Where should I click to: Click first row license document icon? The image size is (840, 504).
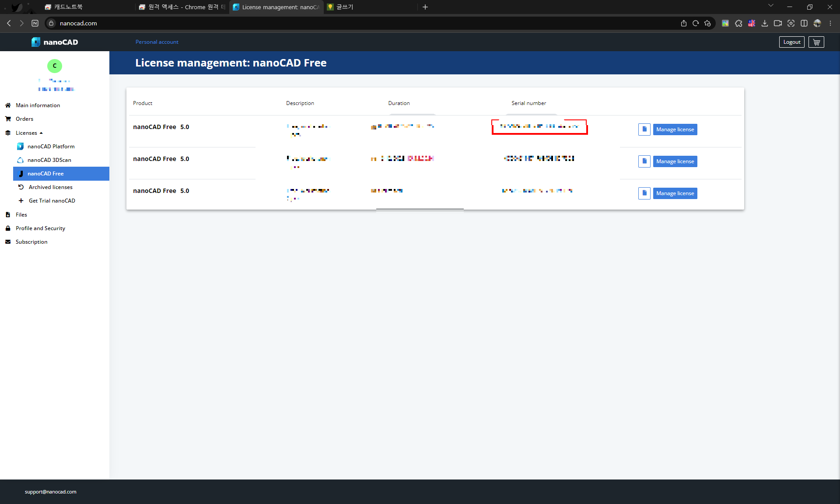[644, 129]
